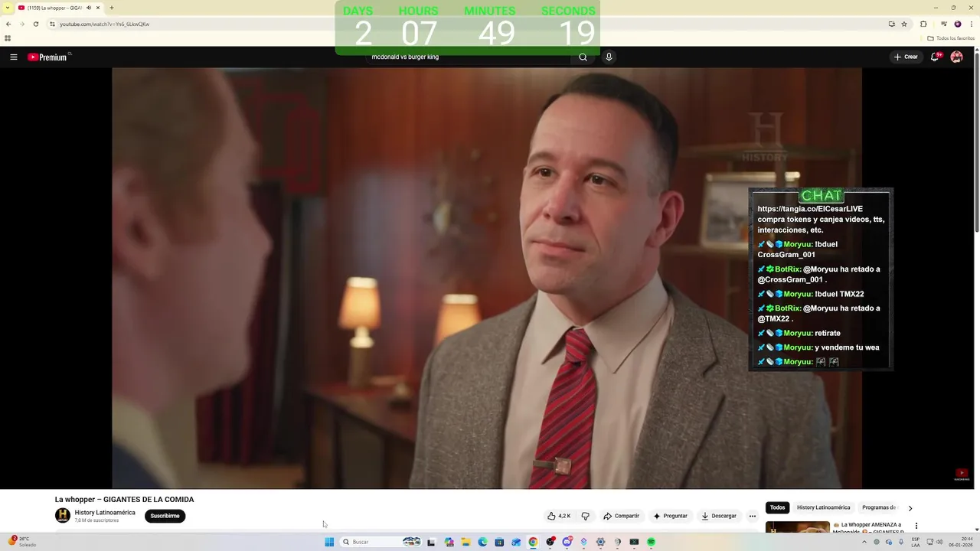
Task: Open the clock showing 20:44
Action: pyautogui.click(x=961, y=542)
